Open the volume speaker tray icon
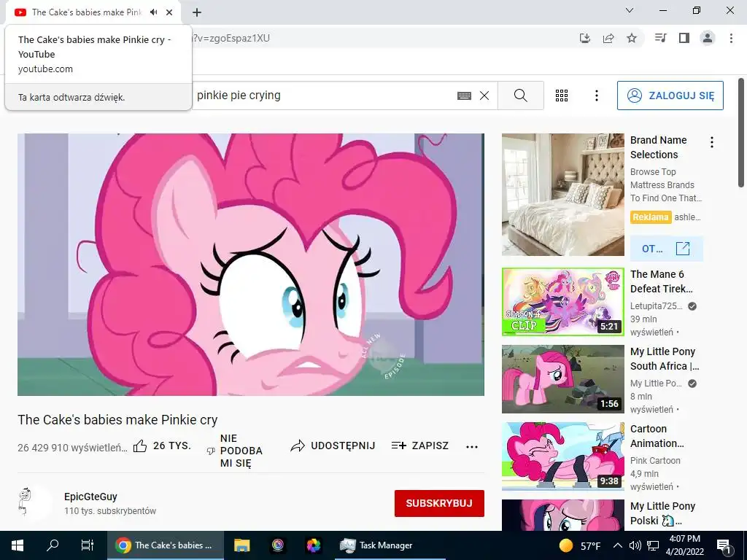Image resolution: width=747 pixels, height=560 pixels. tap(635, 545)
